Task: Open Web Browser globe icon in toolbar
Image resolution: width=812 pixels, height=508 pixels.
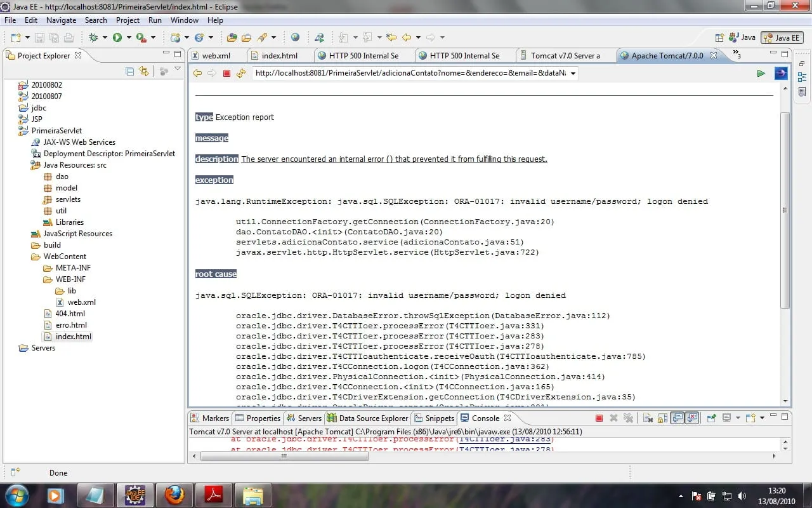Action: (x=295, y=37)
